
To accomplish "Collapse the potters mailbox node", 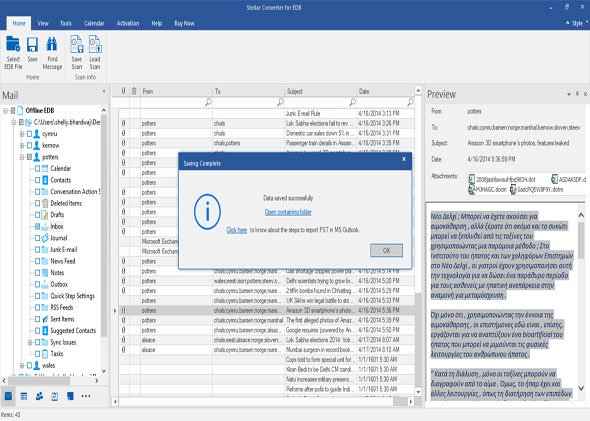I will [22, 157].
